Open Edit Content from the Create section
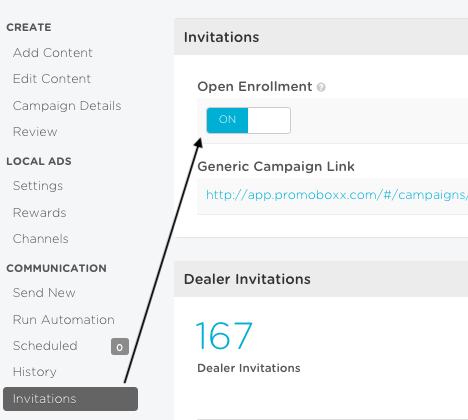Screen dimensions: 468x420 coord(52,79)
